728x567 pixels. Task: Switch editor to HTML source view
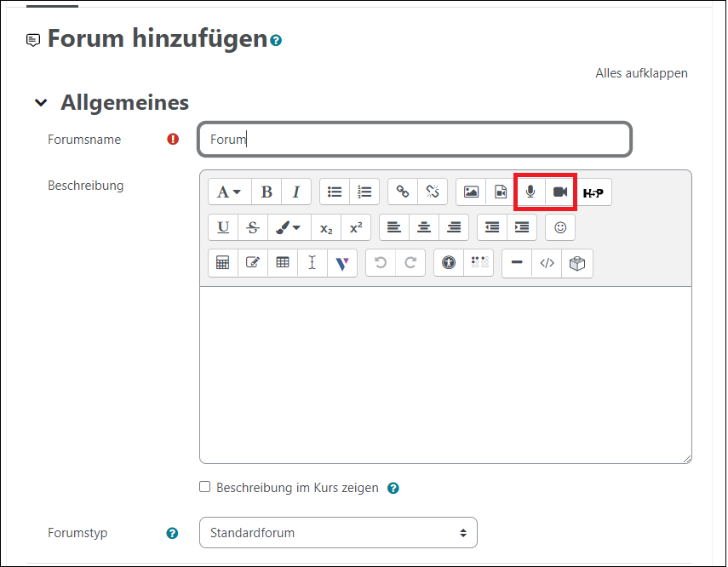tap(547, 263)
